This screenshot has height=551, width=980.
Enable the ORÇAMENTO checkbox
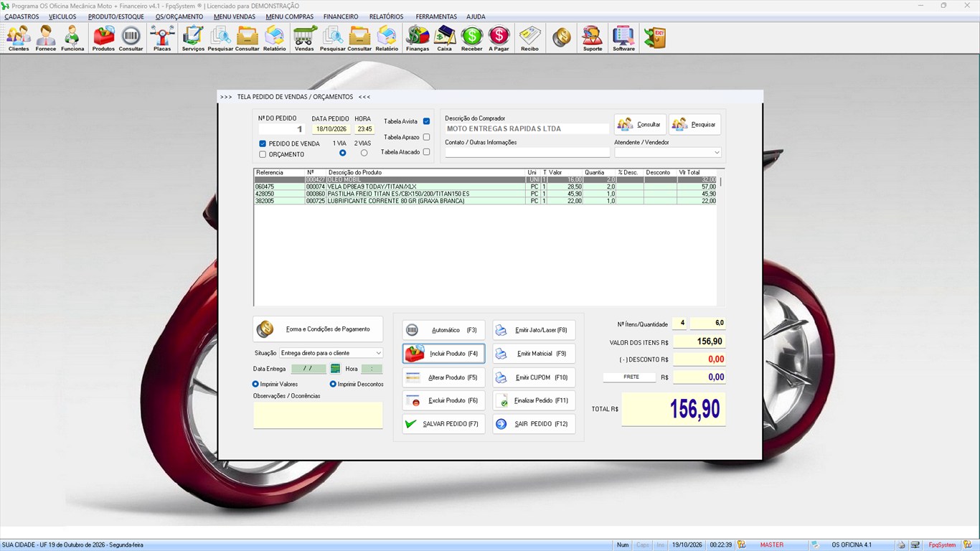click(x=263, y=154)
